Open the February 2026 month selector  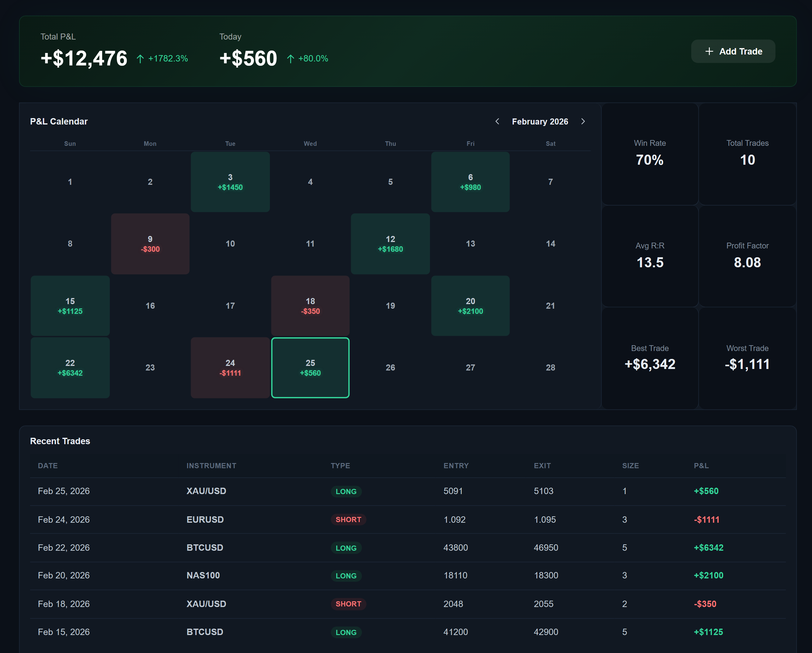click(x=540, y=121)
